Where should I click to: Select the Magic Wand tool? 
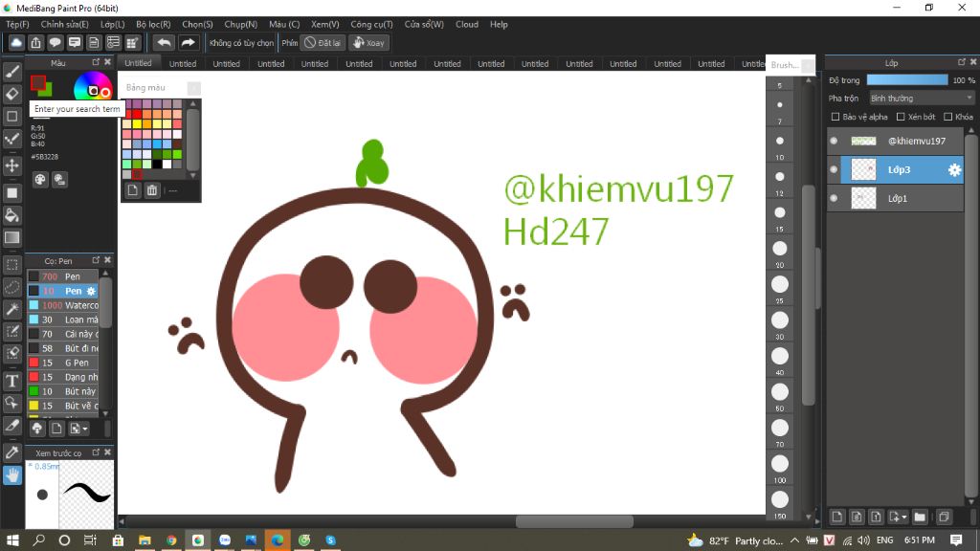[11, 309]
